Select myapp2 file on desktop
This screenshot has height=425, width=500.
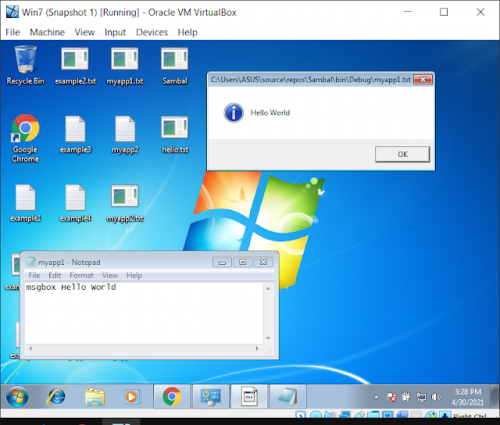click(125, 135)
